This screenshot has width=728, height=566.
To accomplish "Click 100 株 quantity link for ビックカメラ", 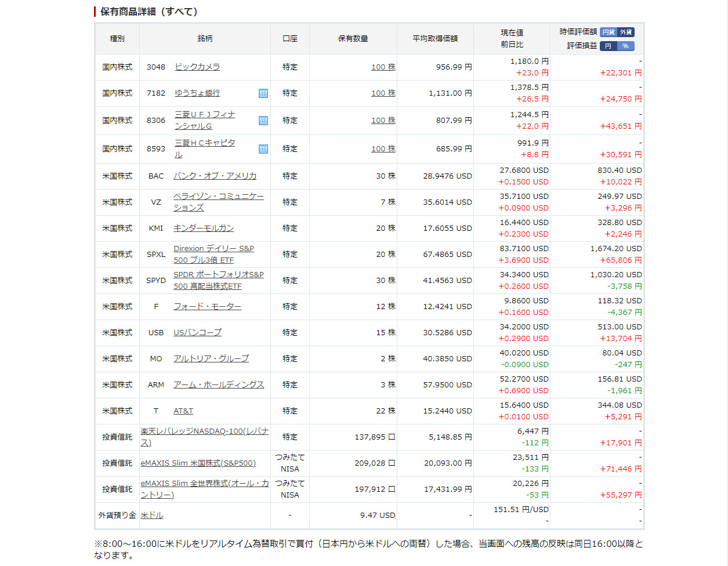I will [x=383, y=67].
